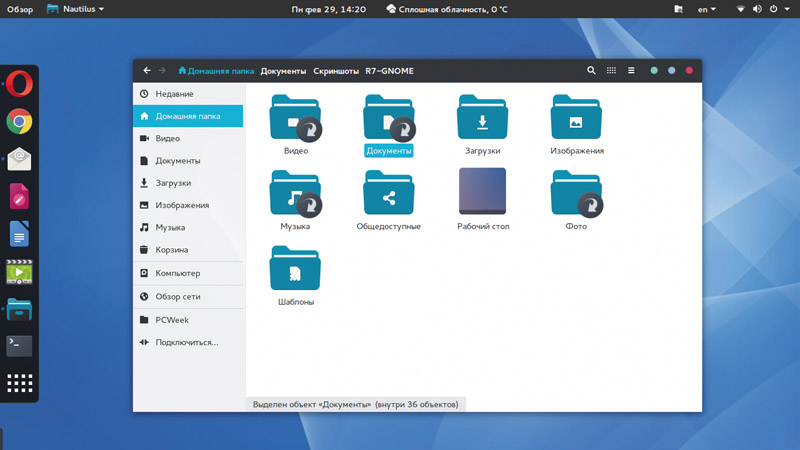
Task: Open the Рабочий стол thumbnail
Action: pos(482,191)
